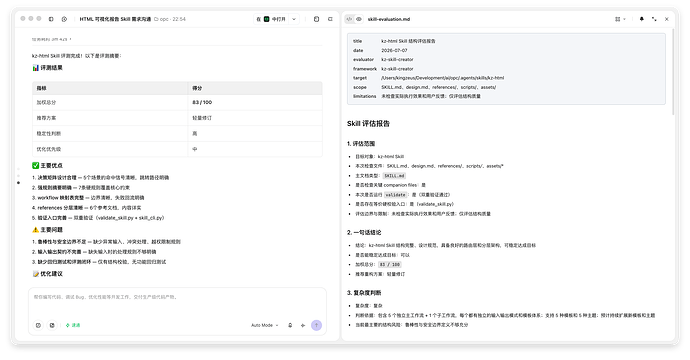The height and width of the screenshot is (360, 690).
Task: Click the 验证入口完善 list item
Action: (98, 218)
